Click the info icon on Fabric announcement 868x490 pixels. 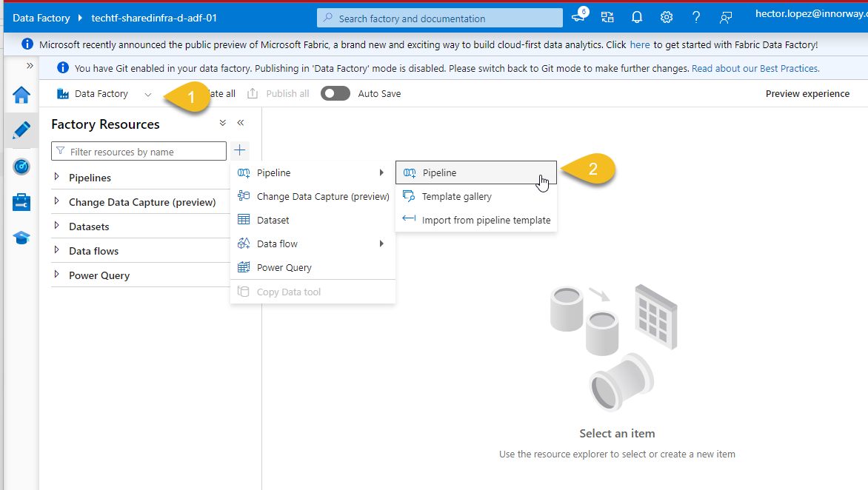(x=27, y=44)
